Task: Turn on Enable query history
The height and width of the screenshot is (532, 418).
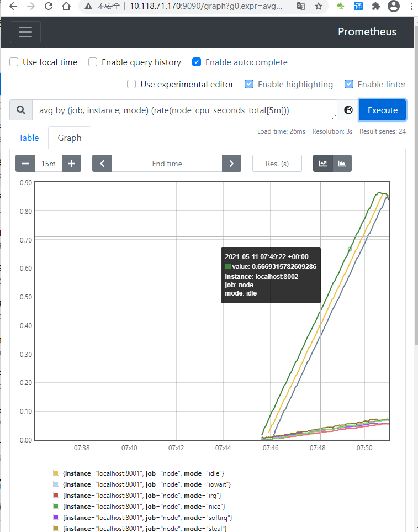Action: click(x=93, y=62)
